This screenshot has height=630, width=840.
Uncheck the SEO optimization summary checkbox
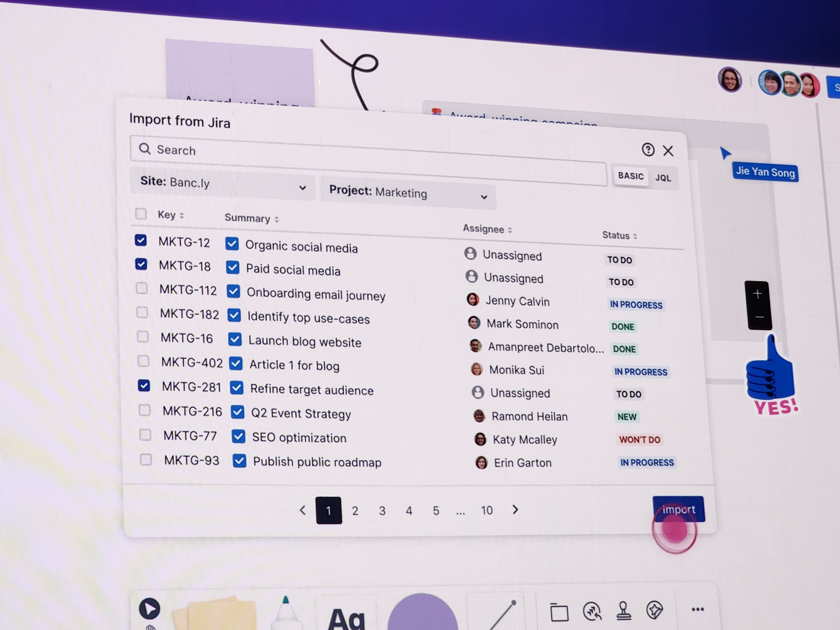[x=238, y=436]
